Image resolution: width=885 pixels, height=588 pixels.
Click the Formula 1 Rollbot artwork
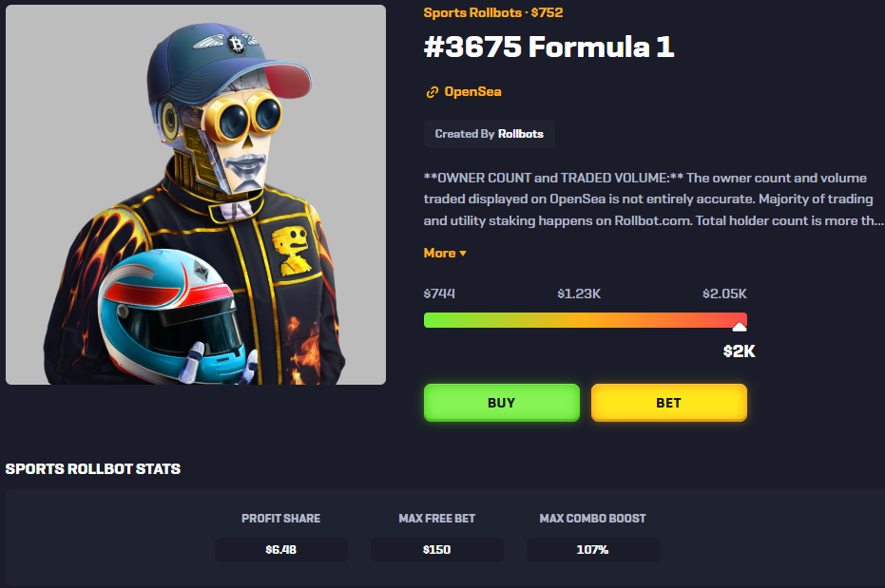(x=196, y=195)
